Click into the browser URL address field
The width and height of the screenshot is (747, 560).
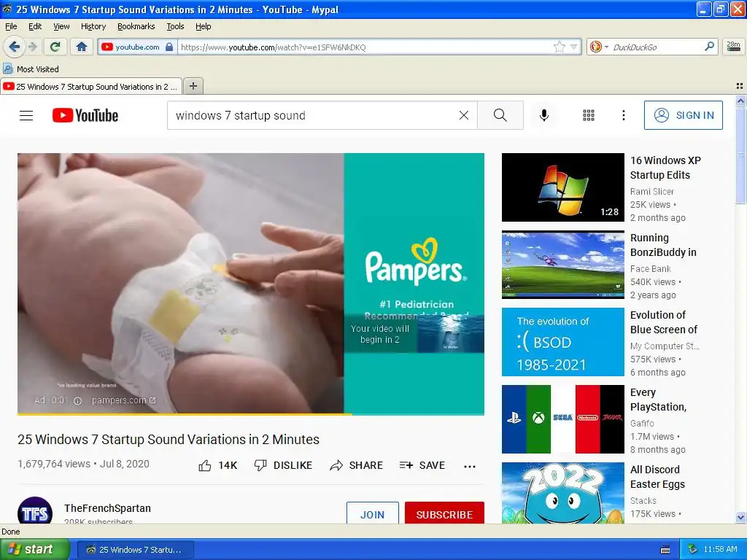[365, 47]
